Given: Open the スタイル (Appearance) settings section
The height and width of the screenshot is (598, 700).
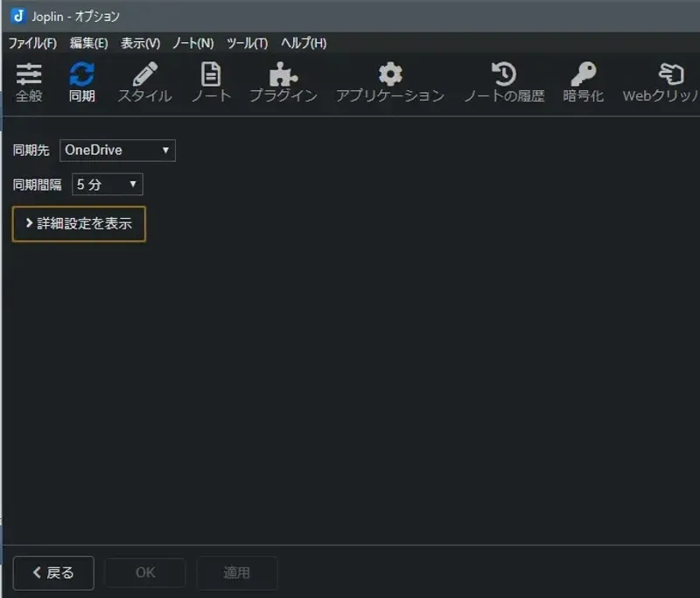Looking at the screenshot, I should coord(143,81).
